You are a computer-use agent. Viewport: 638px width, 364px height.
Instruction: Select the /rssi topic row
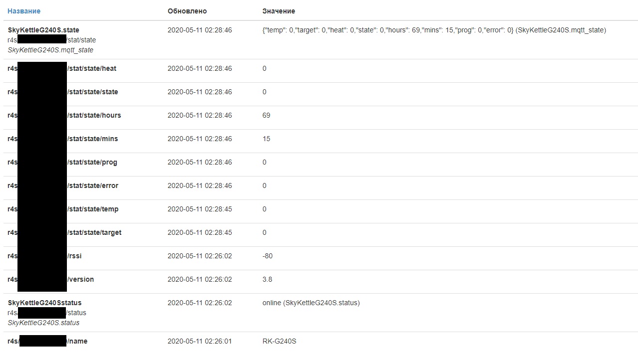[74, 256]
